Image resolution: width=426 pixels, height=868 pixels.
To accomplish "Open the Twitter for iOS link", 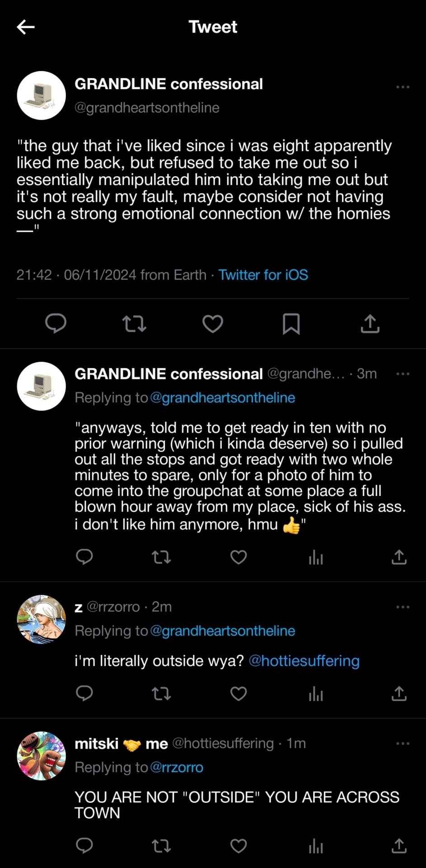I will point(263,275).
